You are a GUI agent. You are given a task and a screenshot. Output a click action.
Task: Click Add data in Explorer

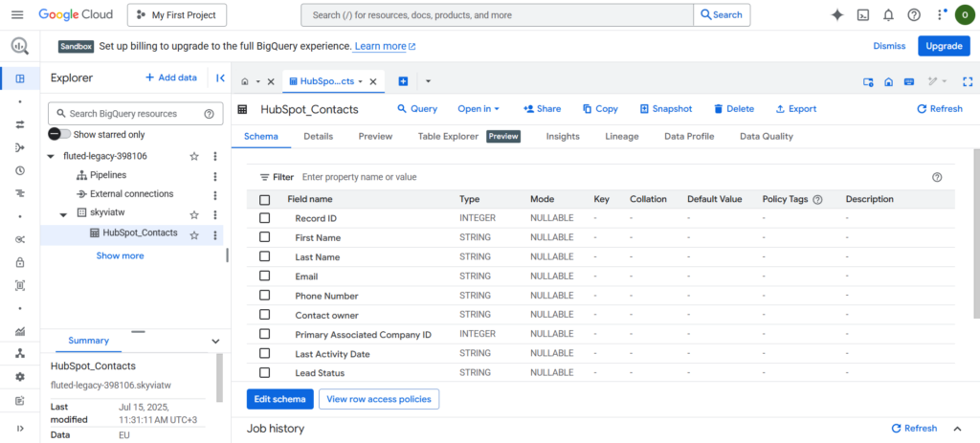tap(170, 78)
